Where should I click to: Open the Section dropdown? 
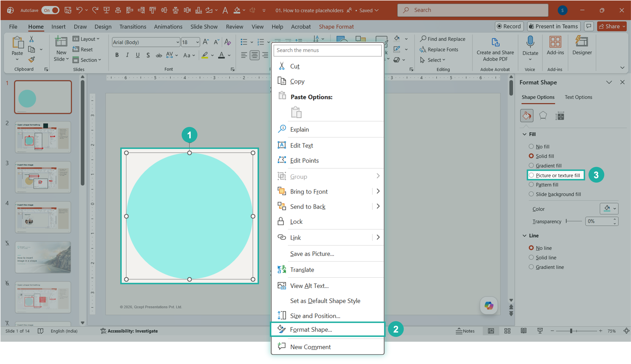pyautogui.click(x=87, y=60)
